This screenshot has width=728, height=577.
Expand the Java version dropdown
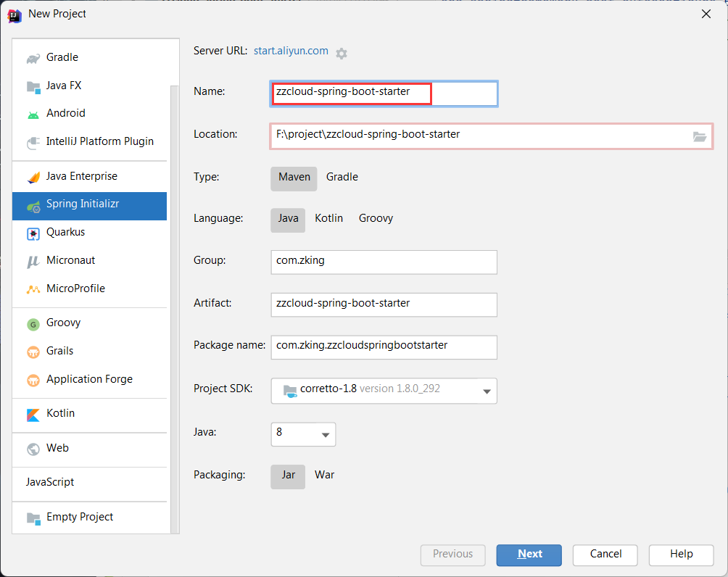coord(324,434)
